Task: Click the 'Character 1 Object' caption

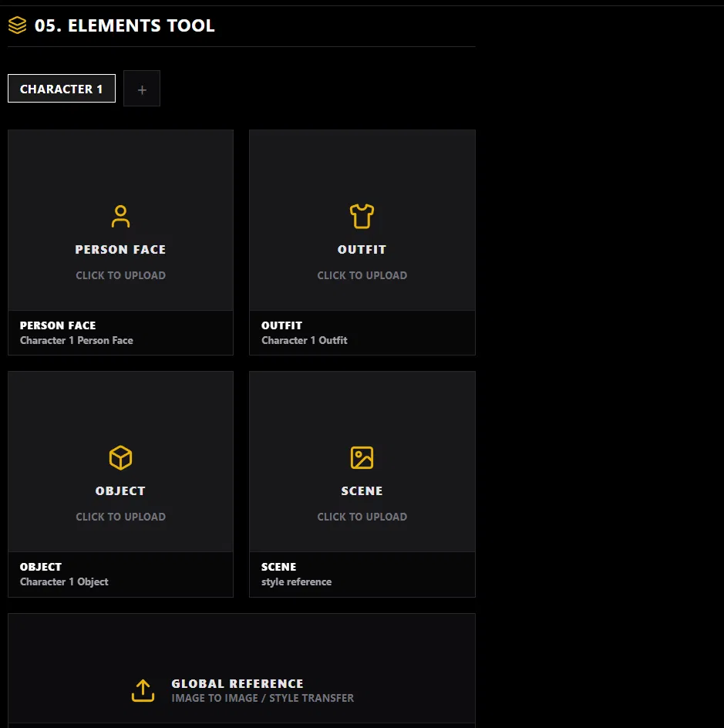Action: [64, 581]
